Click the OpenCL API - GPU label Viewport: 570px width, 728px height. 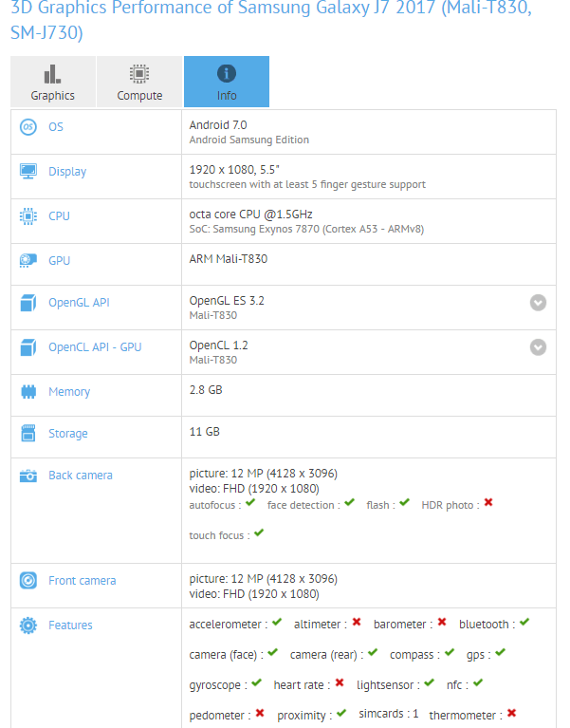95,347
